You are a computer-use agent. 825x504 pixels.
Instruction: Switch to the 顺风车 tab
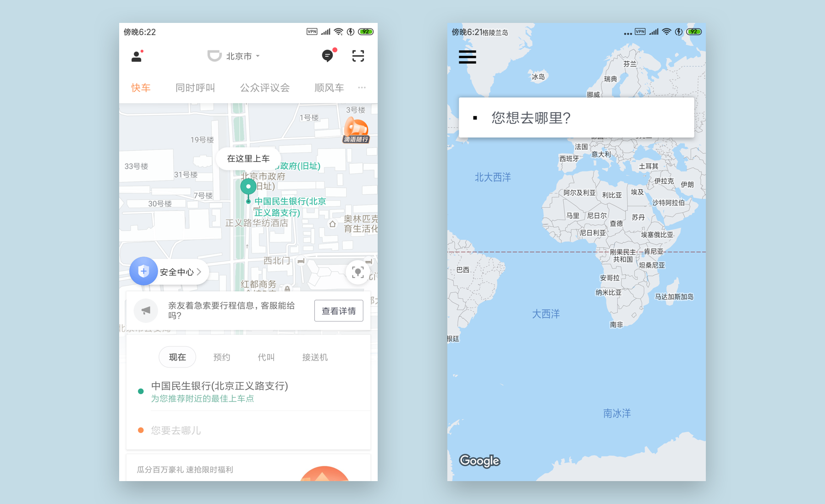coord(329,88)
